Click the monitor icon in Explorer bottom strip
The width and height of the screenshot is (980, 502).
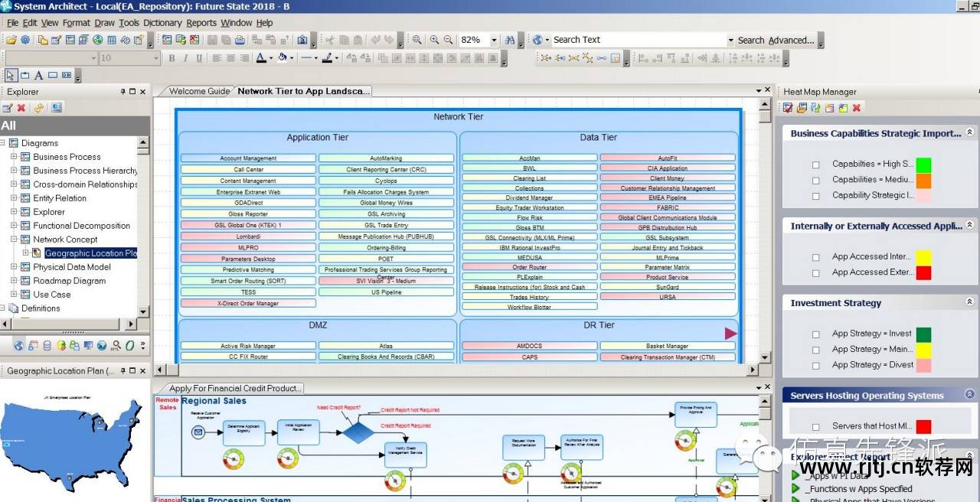click(88, 345)
